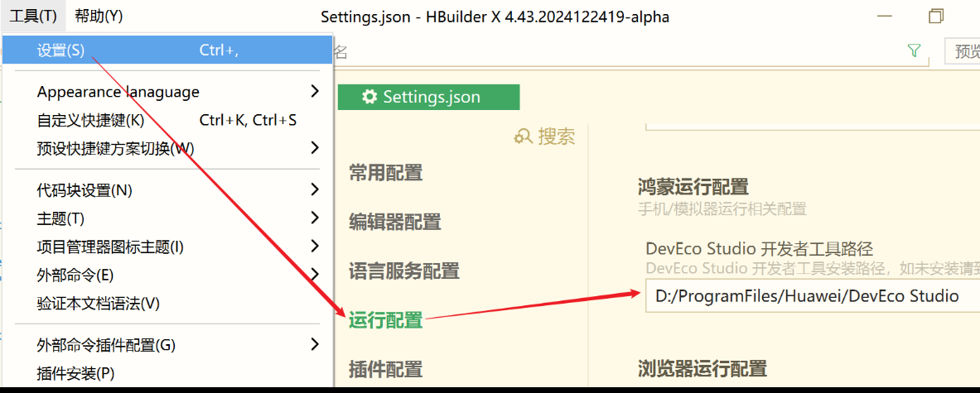
Task: Open 代码块设置(N) submenu
Action: point(167,189)
